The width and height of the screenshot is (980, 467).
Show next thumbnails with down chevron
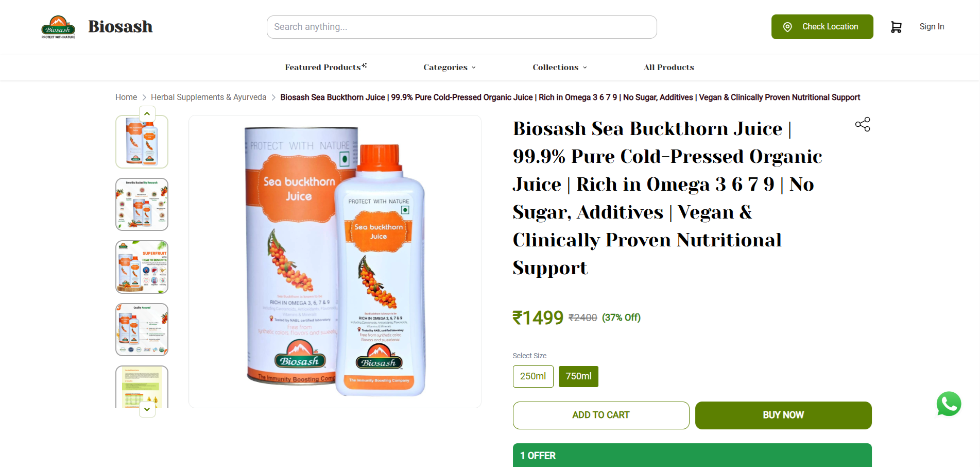click(x=147, y=409)
